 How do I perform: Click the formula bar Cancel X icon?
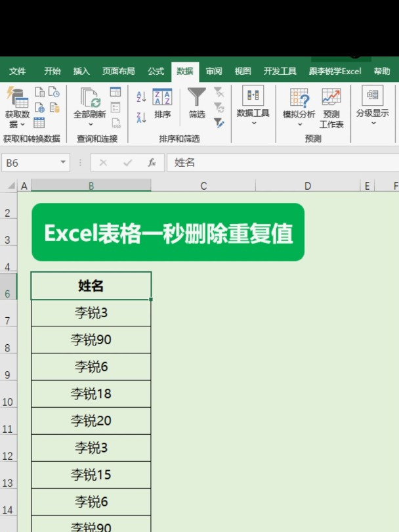tap(104, 163)
